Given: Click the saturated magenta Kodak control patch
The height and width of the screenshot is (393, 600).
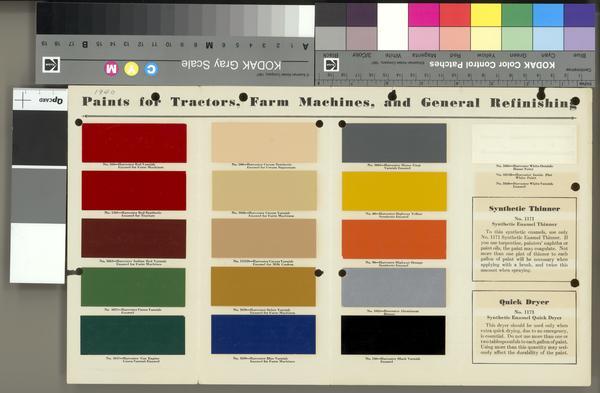Looking at the screenshot, I should point(424,15).
